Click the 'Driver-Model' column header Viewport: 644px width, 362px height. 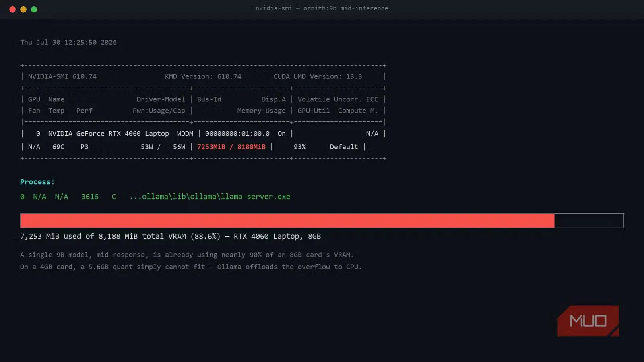pyautogui.click(x=161, y=99)
